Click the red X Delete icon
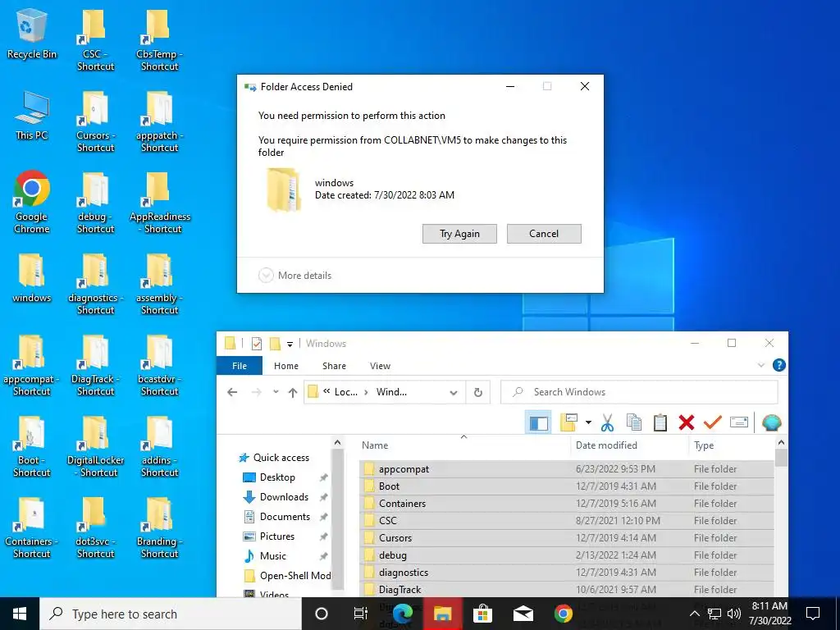 [x=687, y=422]
